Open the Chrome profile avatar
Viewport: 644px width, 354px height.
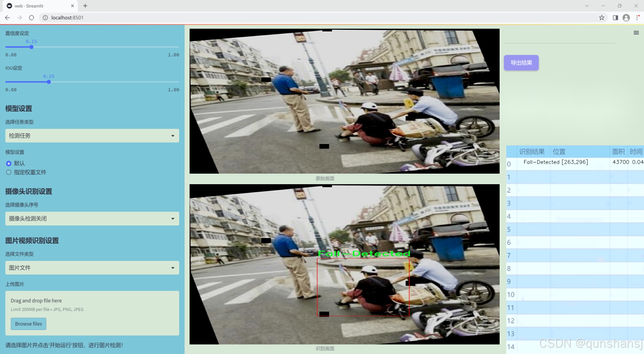point(626,18)
